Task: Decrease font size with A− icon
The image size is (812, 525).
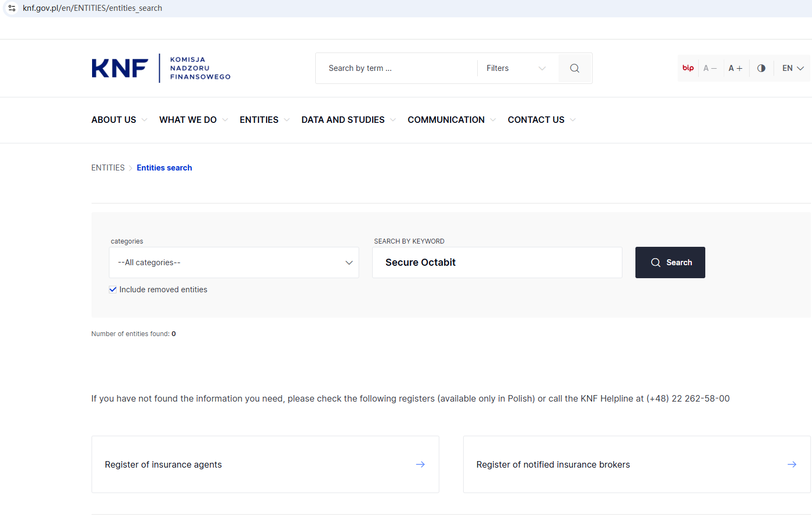Action: [x=710, y=68]
